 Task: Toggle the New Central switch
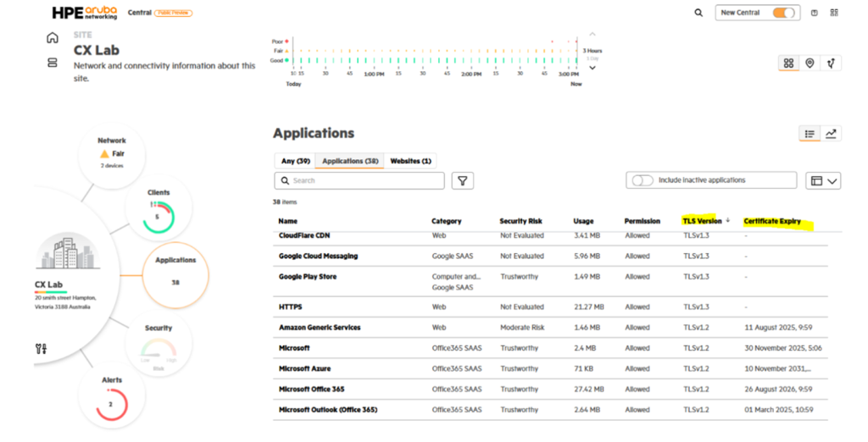pyautogui.click(x=783, y=13)
